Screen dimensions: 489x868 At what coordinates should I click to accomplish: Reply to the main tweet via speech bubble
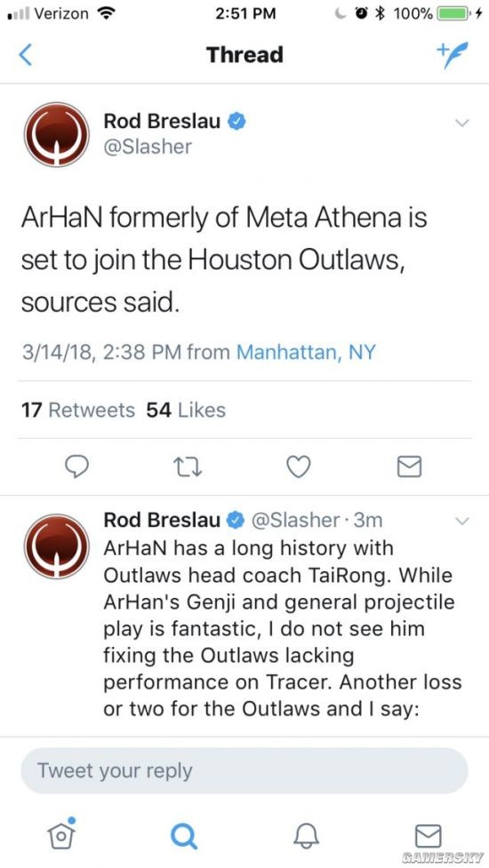click(77, 468)
